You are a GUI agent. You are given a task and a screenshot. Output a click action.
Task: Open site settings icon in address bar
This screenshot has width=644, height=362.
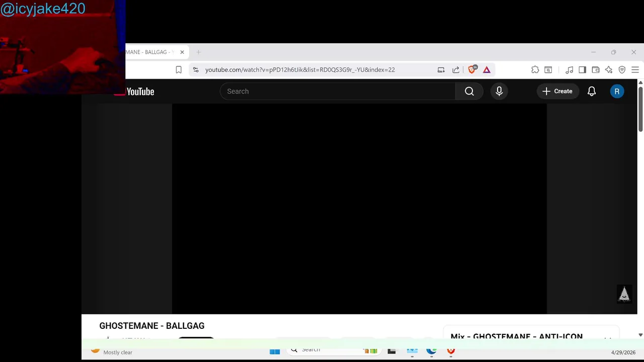[196, 70]
